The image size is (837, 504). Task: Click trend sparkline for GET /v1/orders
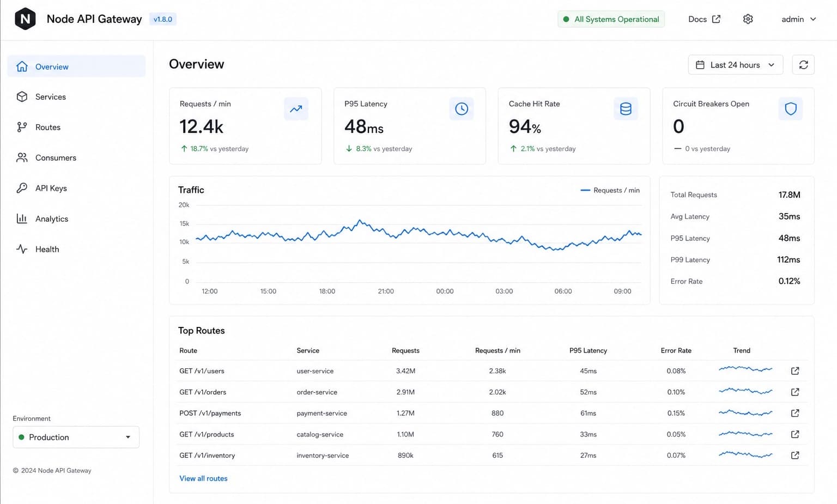pyautogui.click(x=745, y=391)
